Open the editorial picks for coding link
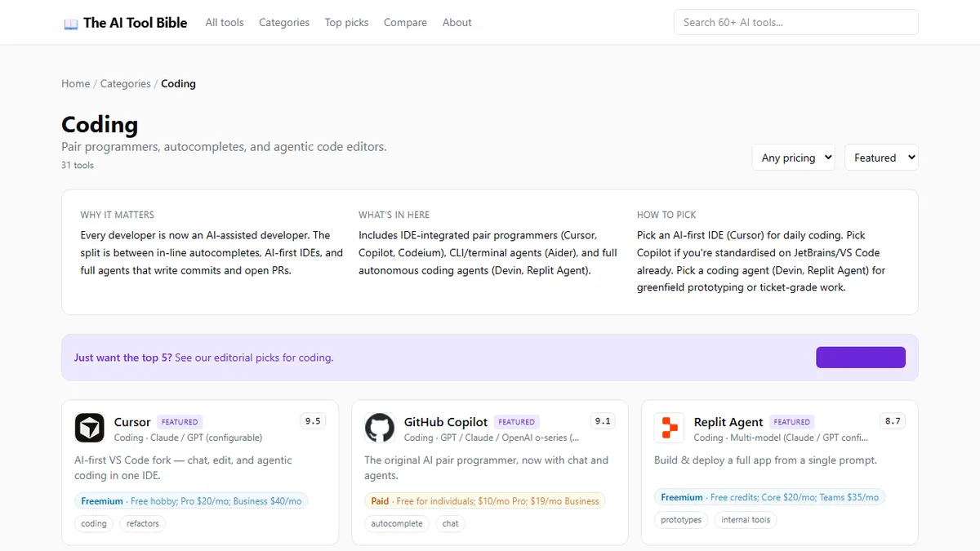Screen dimensions: 980x551 pyautogui.click(x=254, y=358)
